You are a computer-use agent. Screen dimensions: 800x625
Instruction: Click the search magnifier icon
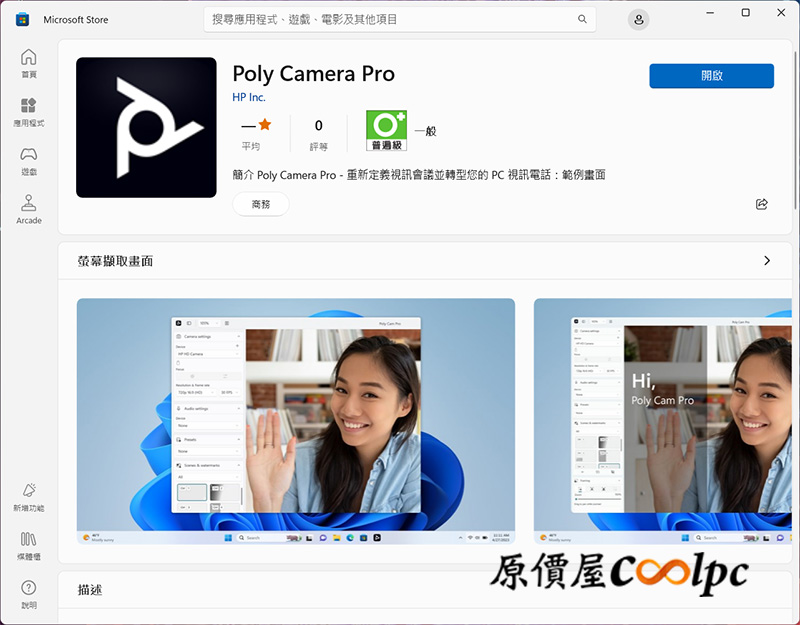point(582,19)
